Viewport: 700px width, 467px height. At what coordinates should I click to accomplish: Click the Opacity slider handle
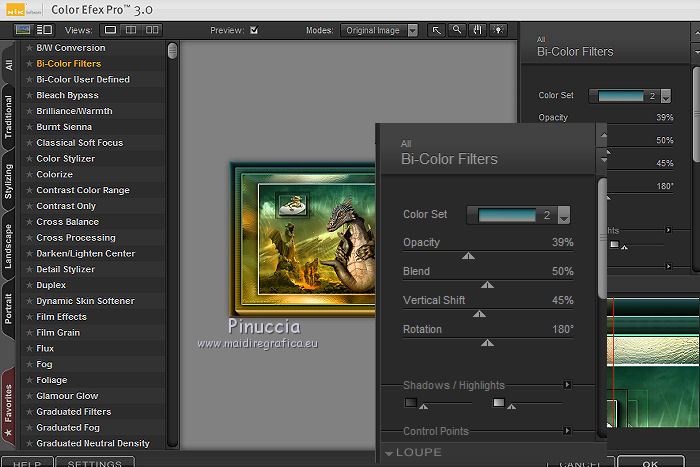point(468,256)
